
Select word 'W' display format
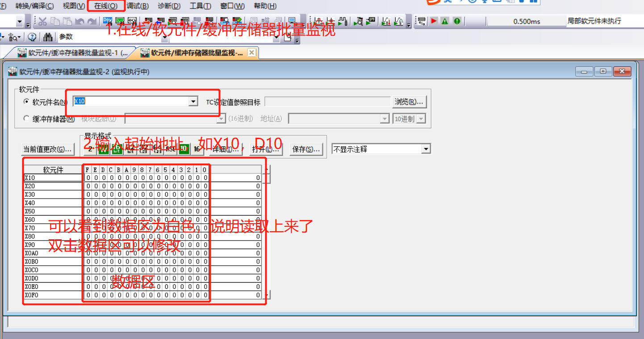pyautogui.click(x=104, y=149)
